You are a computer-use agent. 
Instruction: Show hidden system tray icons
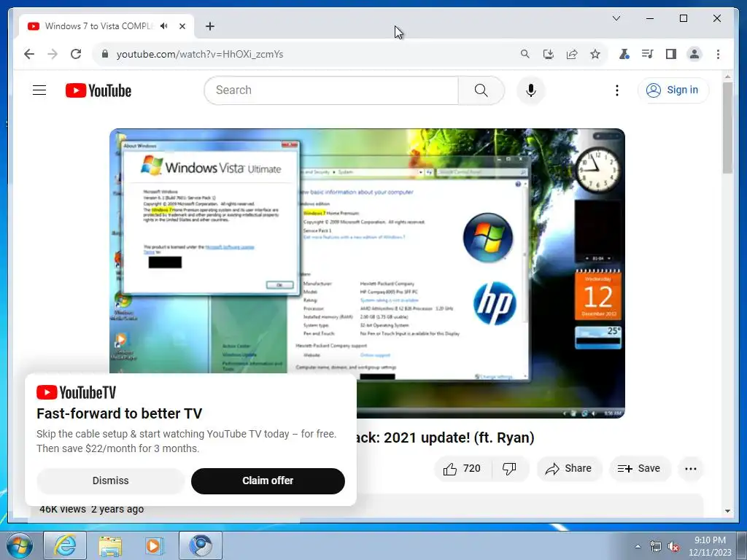click(638, 546)
